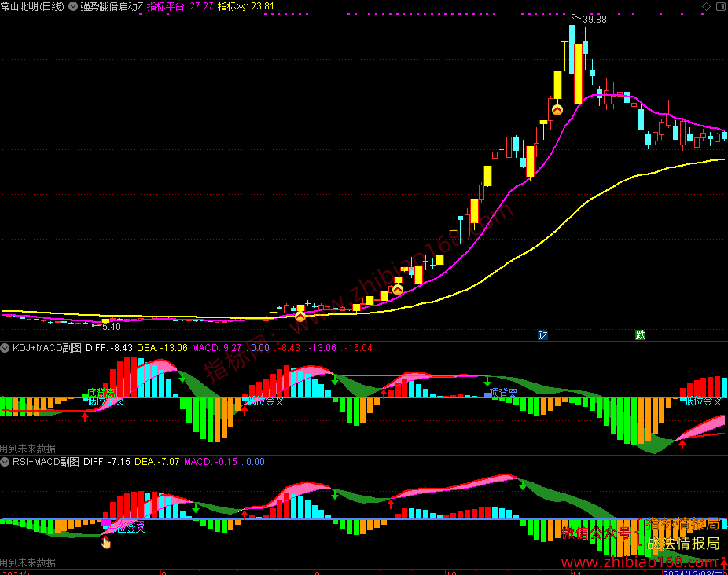Click the MACD: 9.27 readout
The image size is (728, 575).
pyautogui.click(x=217, y=348)
